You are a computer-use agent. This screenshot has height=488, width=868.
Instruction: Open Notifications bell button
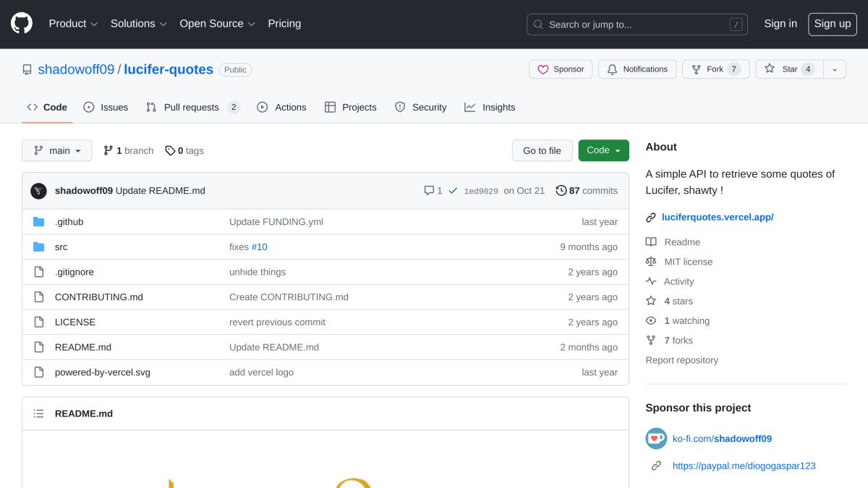[x=637, y=69]
